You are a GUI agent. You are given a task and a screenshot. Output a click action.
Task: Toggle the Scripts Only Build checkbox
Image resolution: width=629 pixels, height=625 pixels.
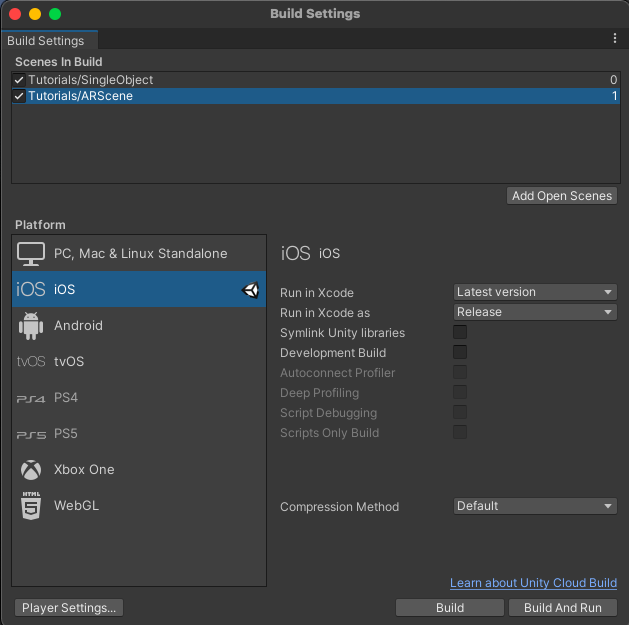pos(460,432)
